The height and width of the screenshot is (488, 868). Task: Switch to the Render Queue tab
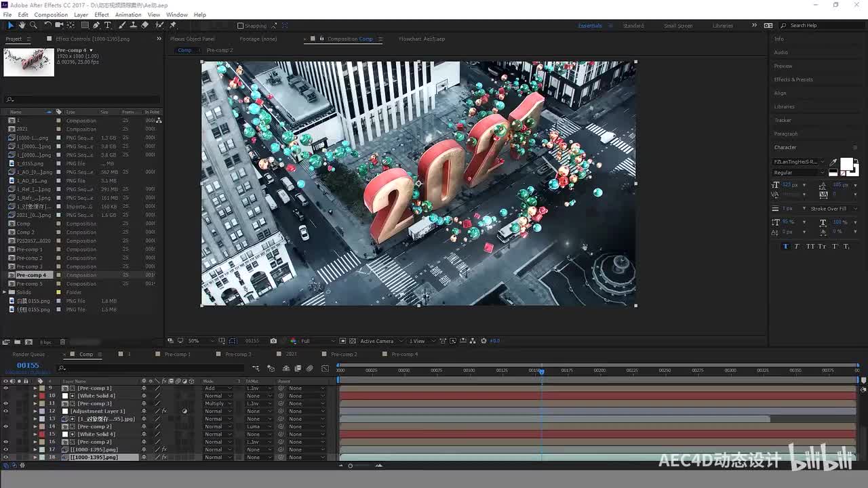pyautogui.click(x=28, y=354)
